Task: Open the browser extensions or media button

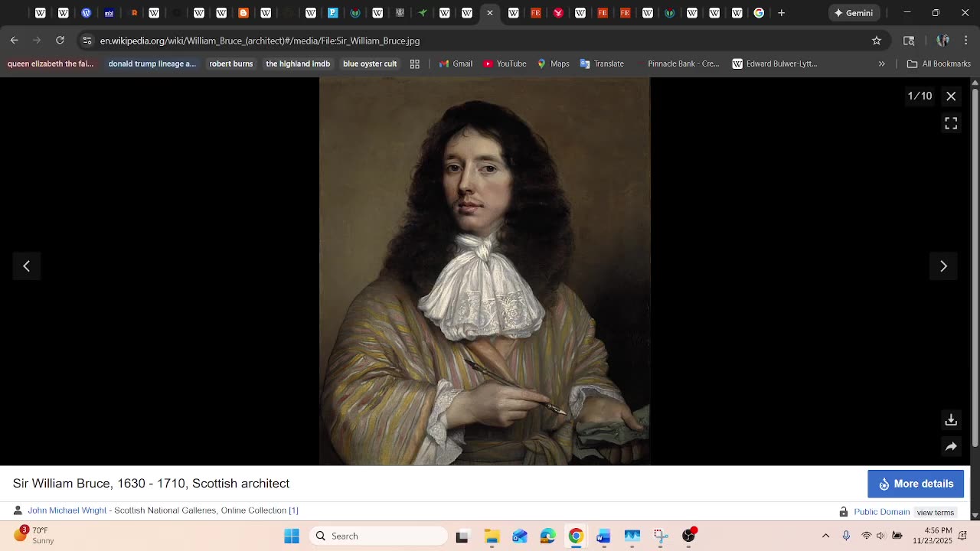Action: 909,41
